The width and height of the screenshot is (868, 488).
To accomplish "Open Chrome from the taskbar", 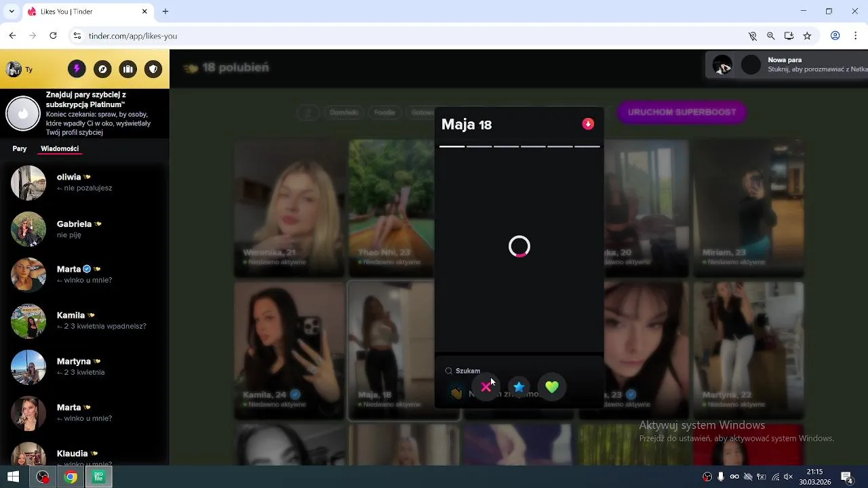I will click(x=71, y=476).
